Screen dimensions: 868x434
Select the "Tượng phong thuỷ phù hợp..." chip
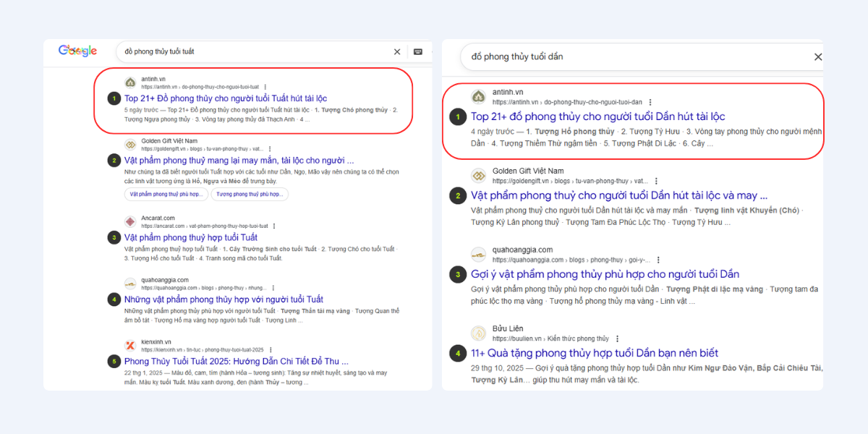tap(250, 195)
